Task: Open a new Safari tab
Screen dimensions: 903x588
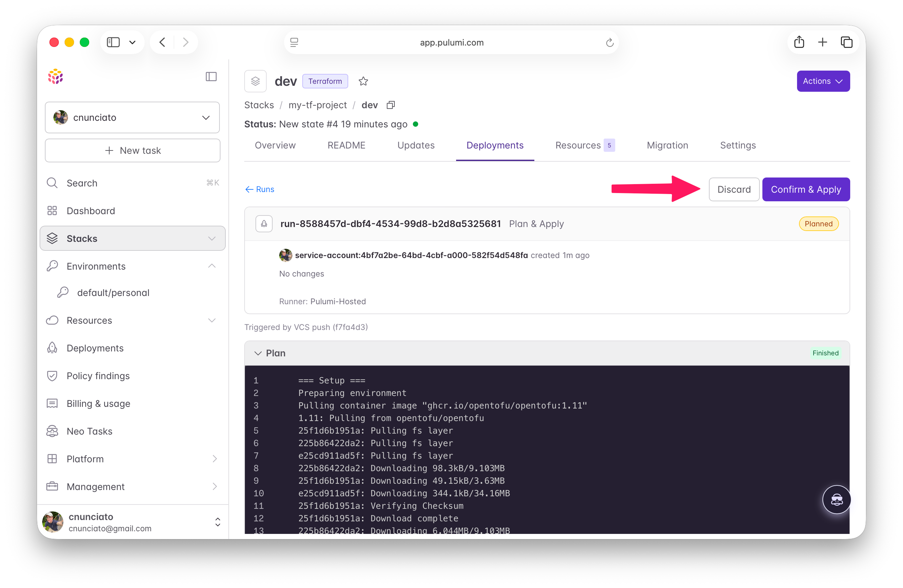Action: pos(822,42)
